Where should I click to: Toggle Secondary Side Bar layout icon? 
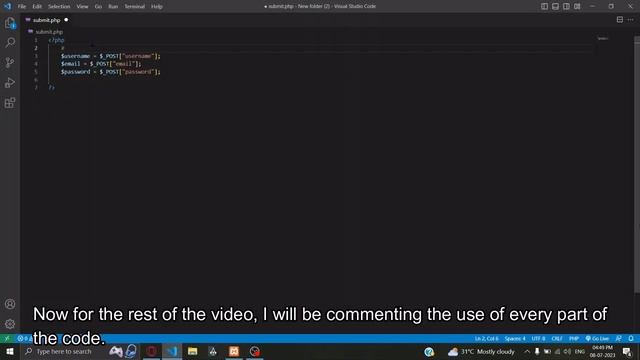click(x=566, y=6)
